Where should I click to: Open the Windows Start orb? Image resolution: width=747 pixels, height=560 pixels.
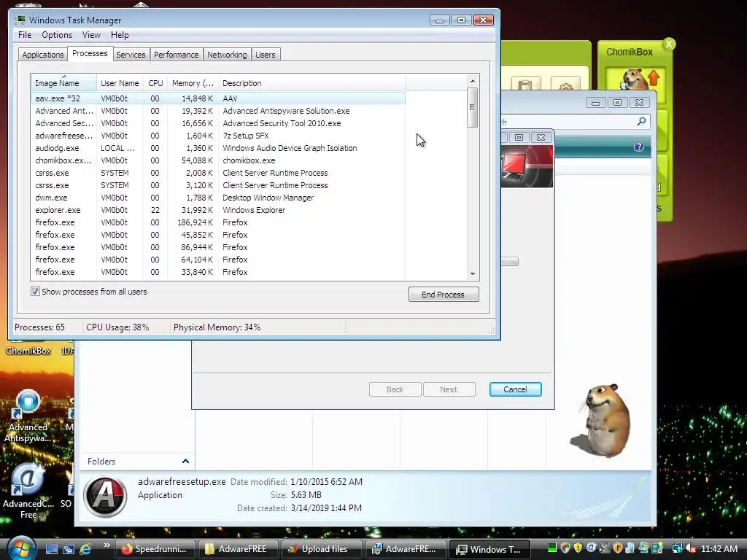coord(20,548)
